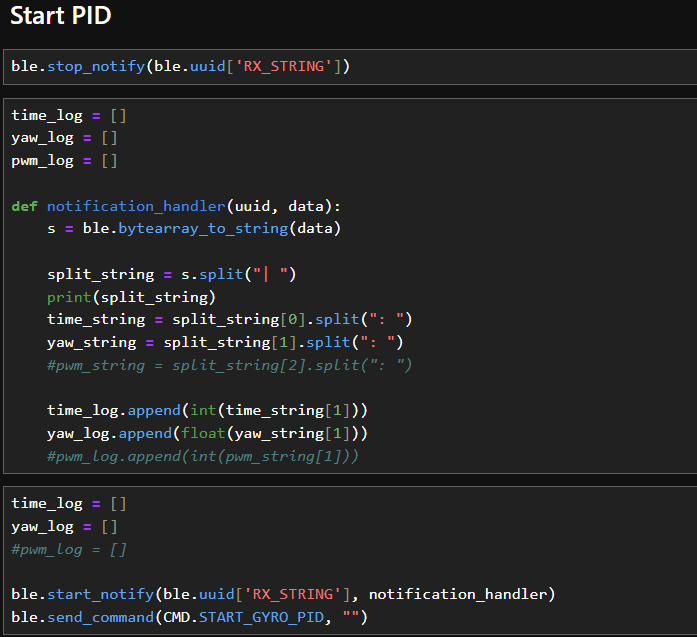697x637 pixels.
Task: Click the commented '#pwm_string' line
Action: point(230,365)
